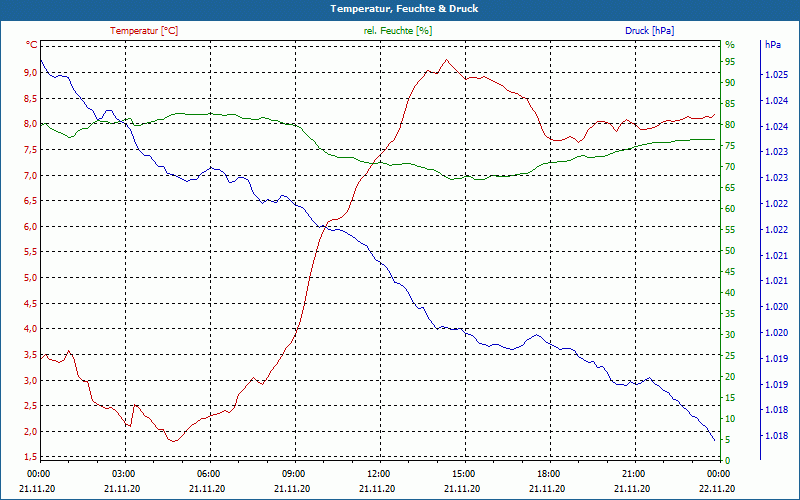Click the 80 humidity axis value
The height and width of the screenshot is (500, 800).
pyautogui.click(x=730, y=124)
